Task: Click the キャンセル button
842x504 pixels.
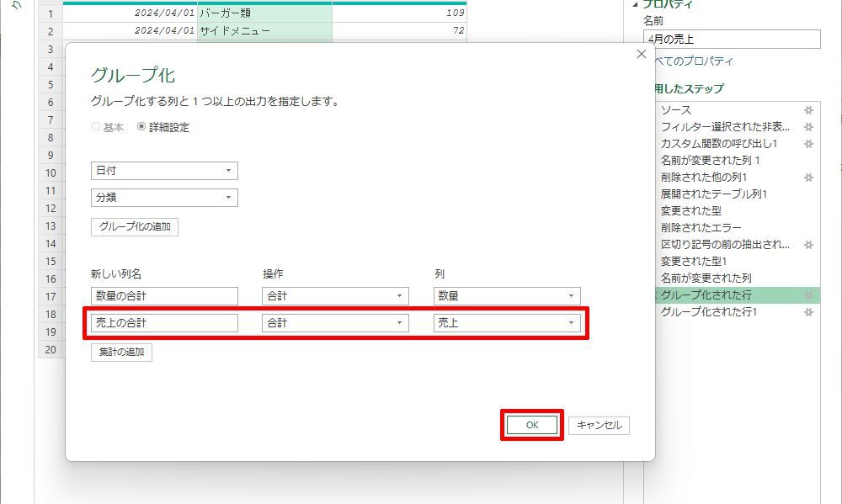Action: tap(599, 426)
